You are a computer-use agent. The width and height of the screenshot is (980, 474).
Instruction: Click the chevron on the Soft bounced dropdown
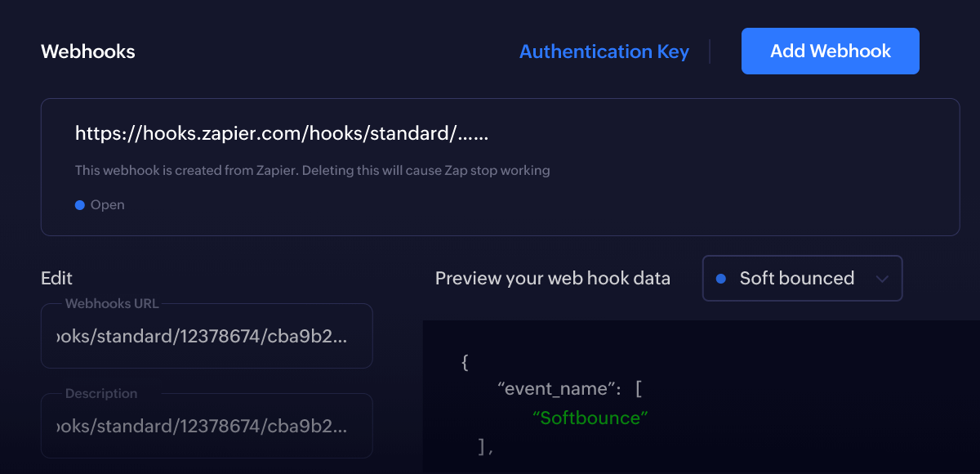[882, 278]
